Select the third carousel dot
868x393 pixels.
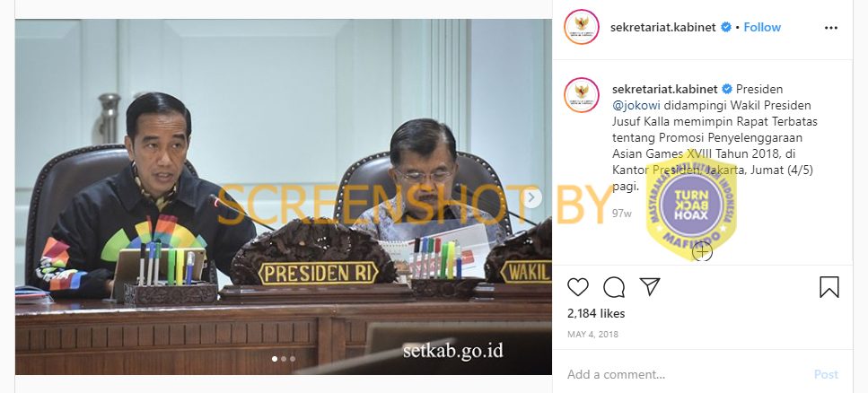[293, 359]
